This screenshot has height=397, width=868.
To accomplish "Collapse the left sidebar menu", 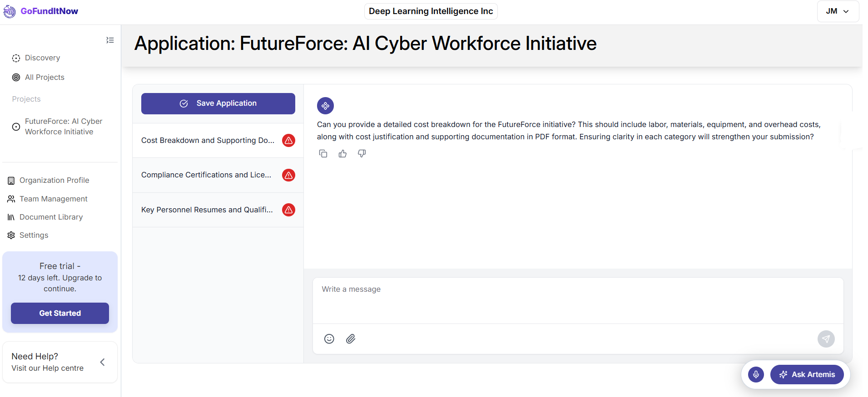I will coord(110,40).
